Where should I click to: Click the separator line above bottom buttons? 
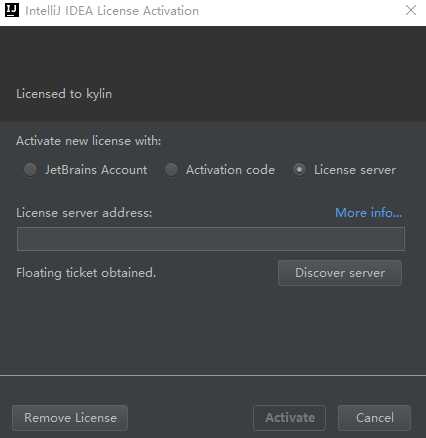point(213,375)
